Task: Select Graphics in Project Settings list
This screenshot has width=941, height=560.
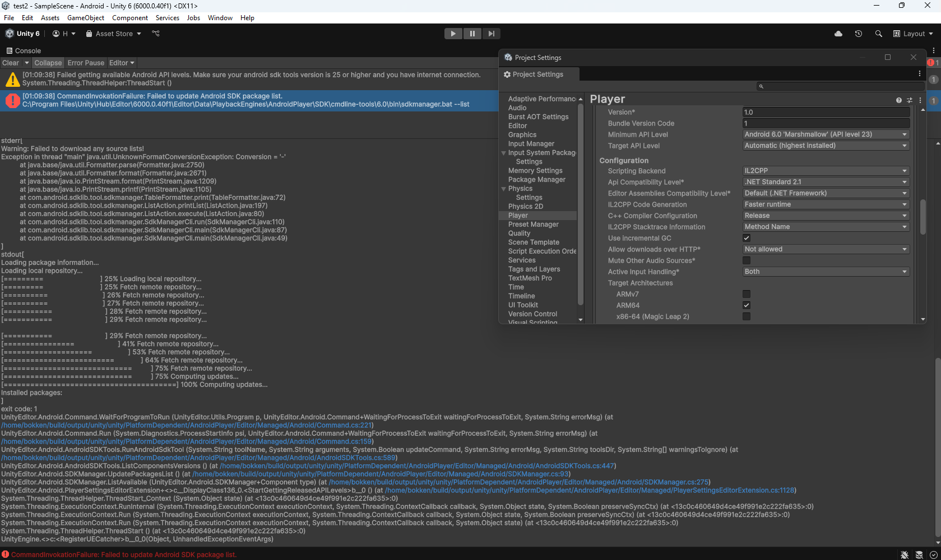Action: point(522,135)
